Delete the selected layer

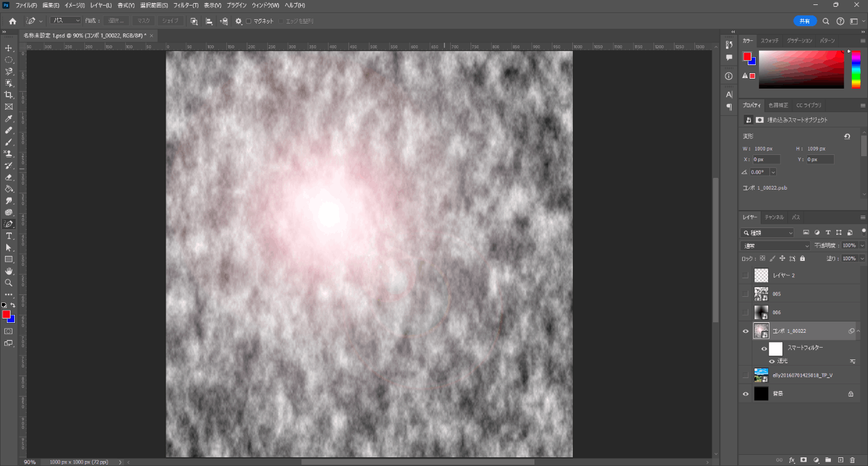pyautogui.click(x=852, y=460)
